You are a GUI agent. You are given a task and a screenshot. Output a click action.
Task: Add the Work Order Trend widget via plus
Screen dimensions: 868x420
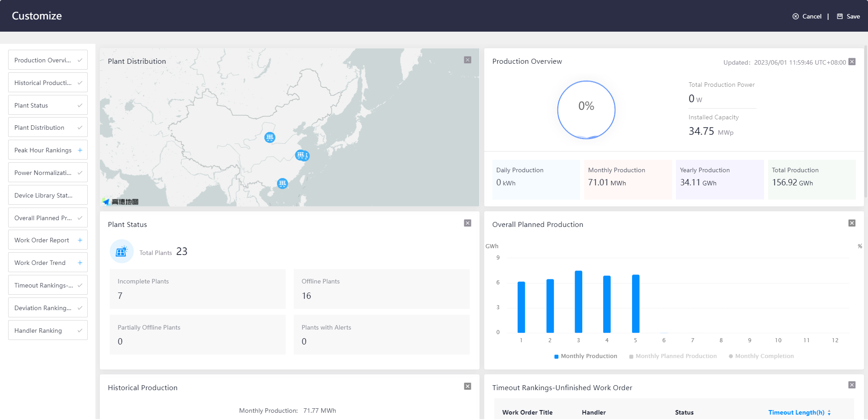[80, 263]
